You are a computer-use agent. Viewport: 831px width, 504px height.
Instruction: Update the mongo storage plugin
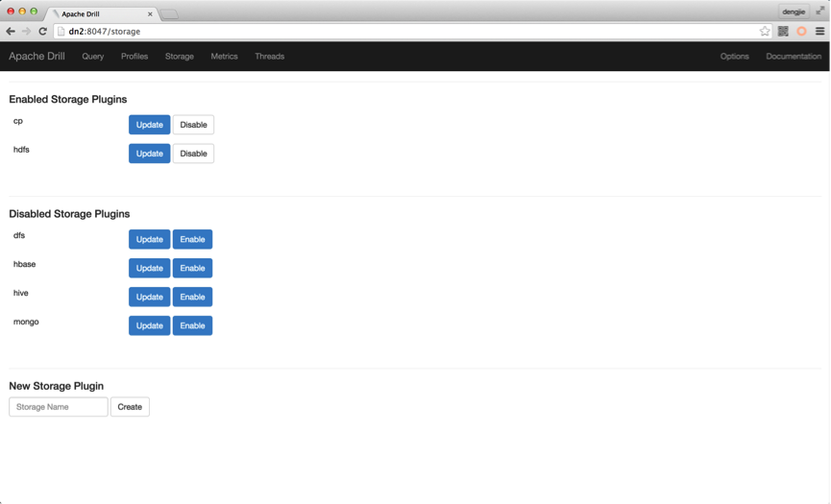click(x=150, y=325)
